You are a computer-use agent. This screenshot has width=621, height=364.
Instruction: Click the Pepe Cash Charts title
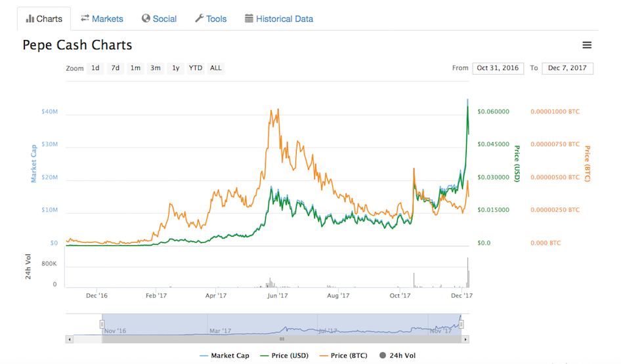coord(77,45)
